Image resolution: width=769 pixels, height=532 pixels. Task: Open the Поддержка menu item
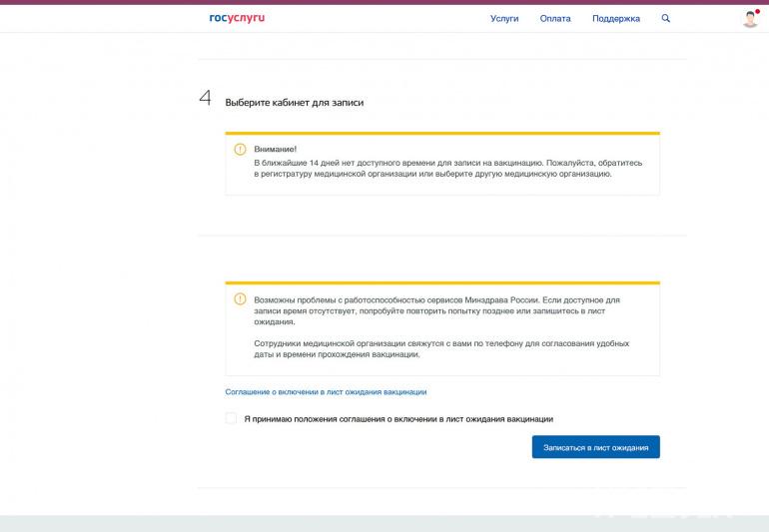(x=615, y=19)
